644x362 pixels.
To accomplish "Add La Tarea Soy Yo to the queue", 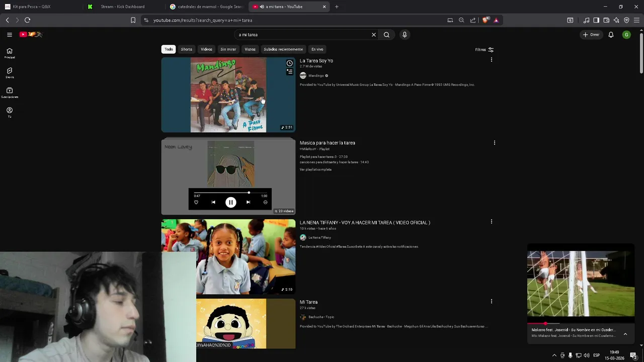I will (290, 72).
